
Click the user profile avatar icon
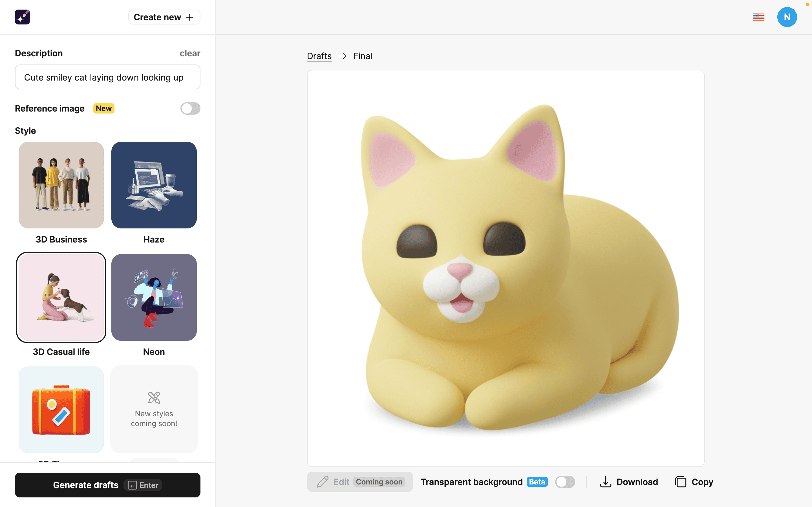click(x=787, y=17)
